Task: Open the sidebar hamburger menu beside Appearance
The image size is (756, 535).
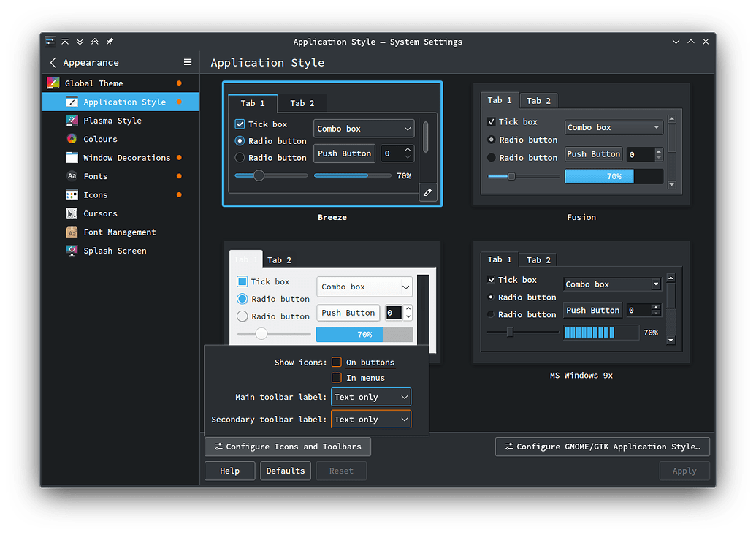Action: [187, 62]
